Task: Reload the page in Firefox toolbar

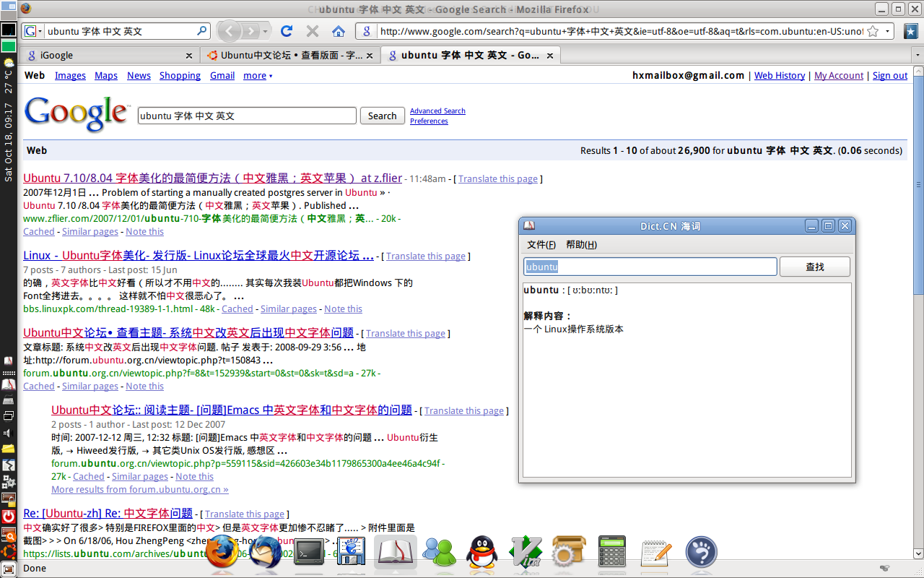Action: point(287,31)
